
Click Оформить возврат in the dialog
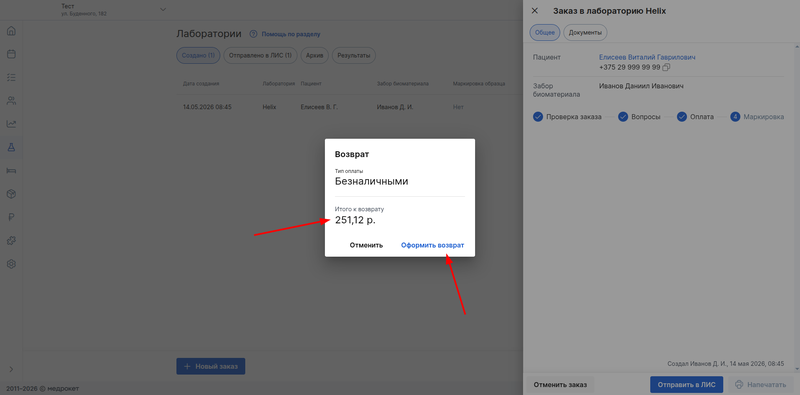click(x=433, y=245)
